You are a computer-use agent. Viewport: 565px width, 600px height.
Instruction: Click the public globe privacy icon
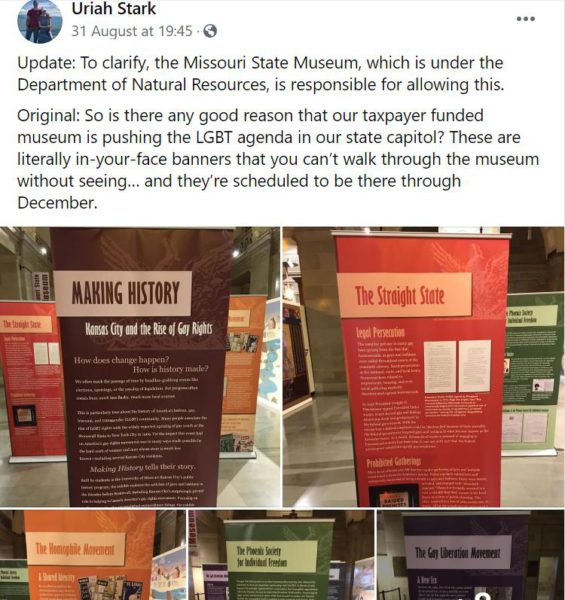tap(210, 31)
